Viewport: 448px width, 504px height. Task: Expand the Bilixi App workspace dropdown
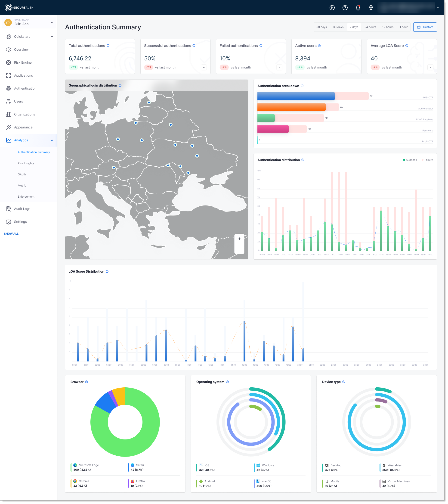point(52,22)
